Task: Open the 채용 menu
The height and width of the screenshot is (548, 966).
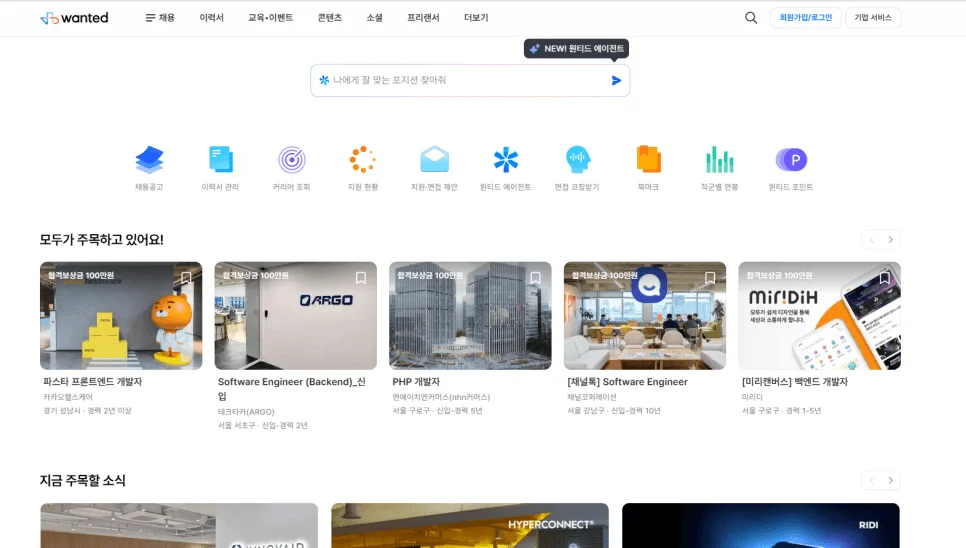Action: (160, 18)
